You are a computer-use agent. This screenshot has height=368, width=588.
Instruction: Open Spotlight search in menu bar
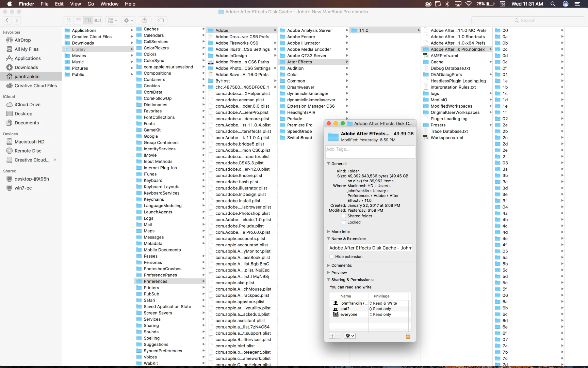[553, 4]
